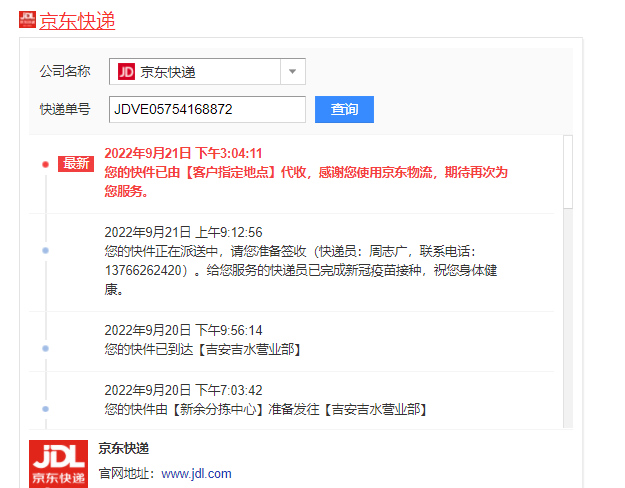
Task: Open the www.jdl.com website link
Action: (196, 474)
